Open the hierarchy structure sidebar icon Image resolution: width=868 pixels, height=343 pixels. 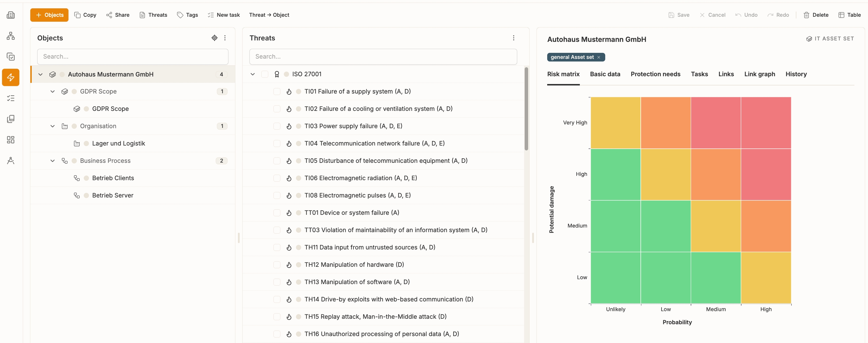coord(11,36)
